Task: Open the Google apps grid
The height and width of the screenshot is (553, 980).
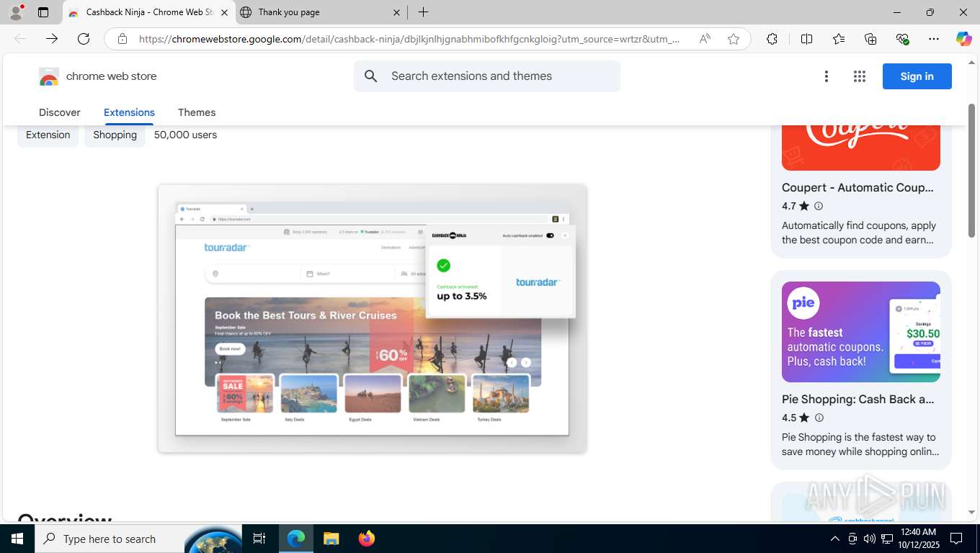Action: click(859, 76)
